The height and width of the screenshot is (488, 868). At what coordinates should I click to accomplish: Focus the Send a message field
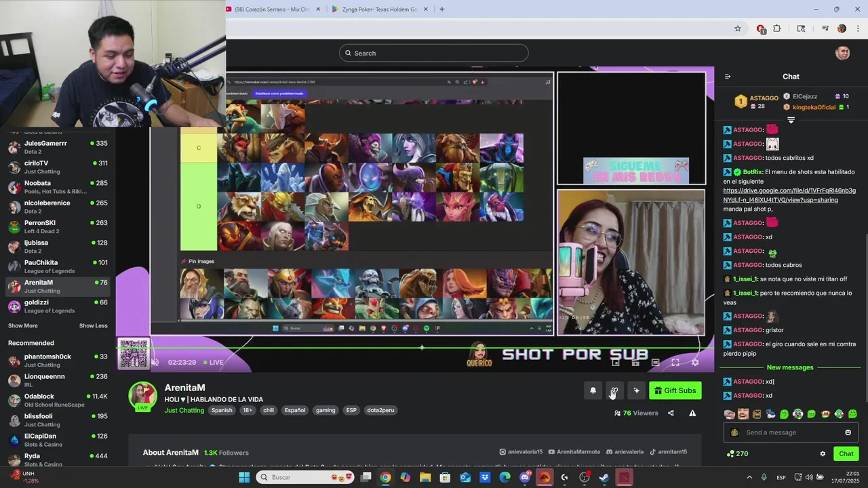[x=791, y=432]
